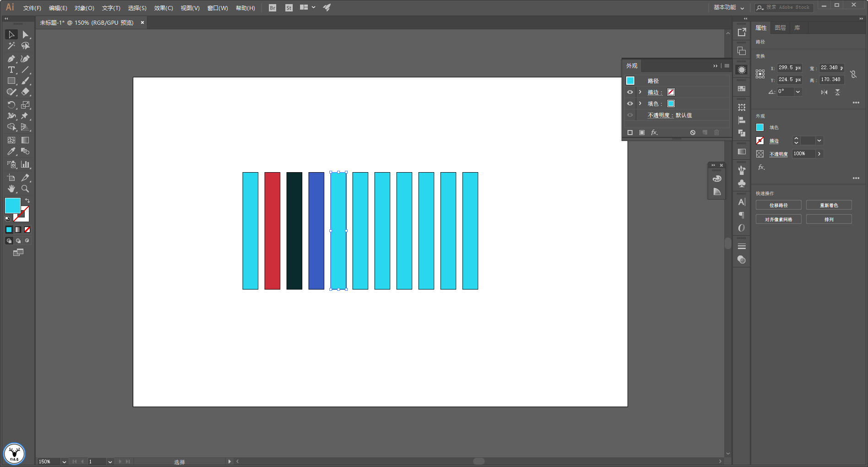Select the Eraser tool
Viewport: 868px width, 467px height.
tap(25, 92)
